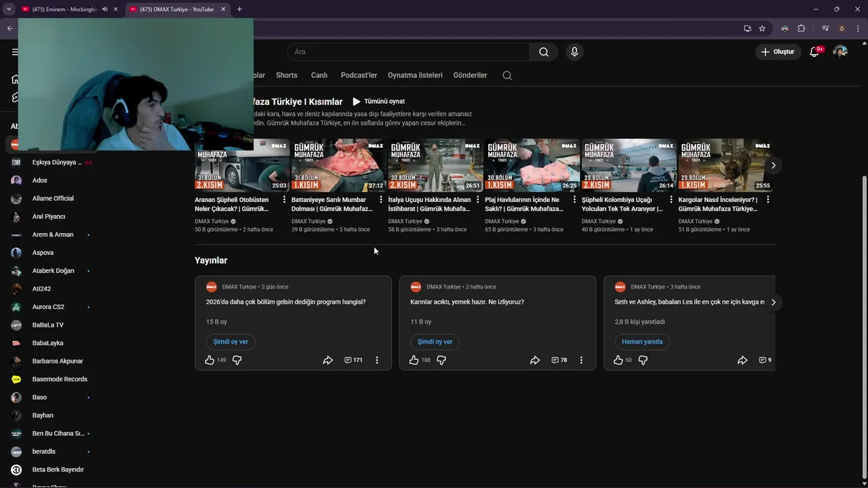Open comments with 171 replies
The image size is (868, 488).
pos(353,360)
